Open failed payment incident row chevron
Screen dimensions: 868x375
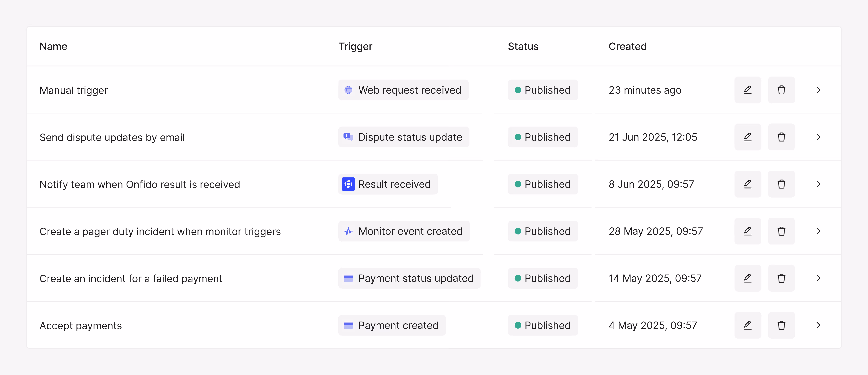[818, 278]
